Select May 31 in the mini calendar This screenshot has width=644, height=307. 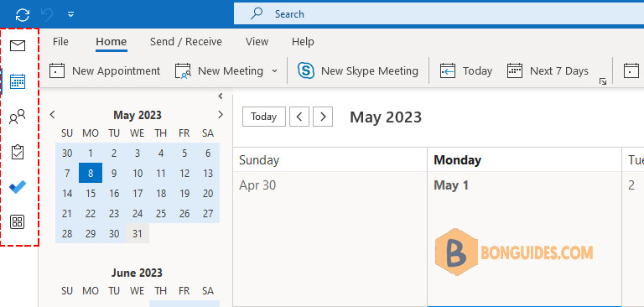(138, 233)
